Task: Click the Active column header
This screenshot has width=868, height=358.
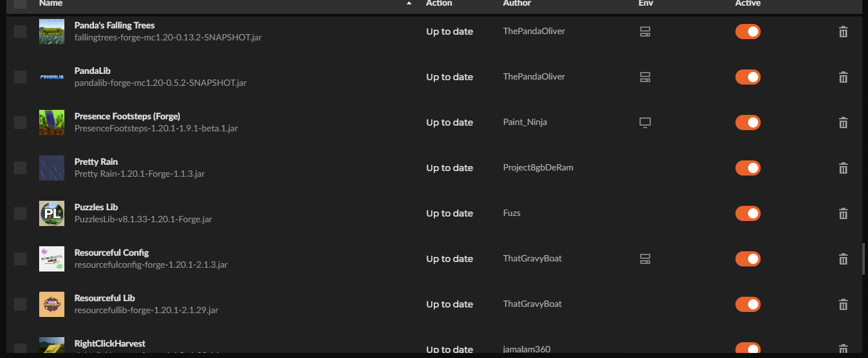Action: [x=747, y=4]
